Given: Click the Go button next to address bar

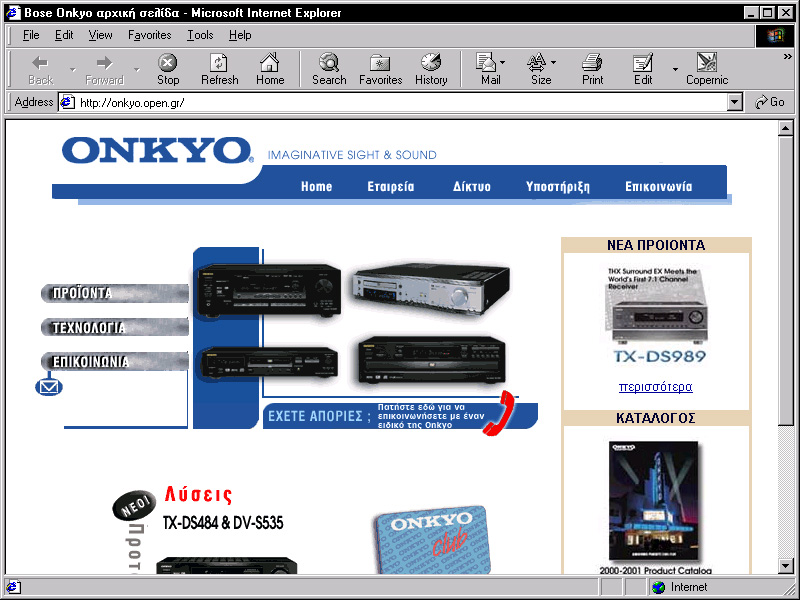Looking at the screenshot, I should click(x=769, y=102).
